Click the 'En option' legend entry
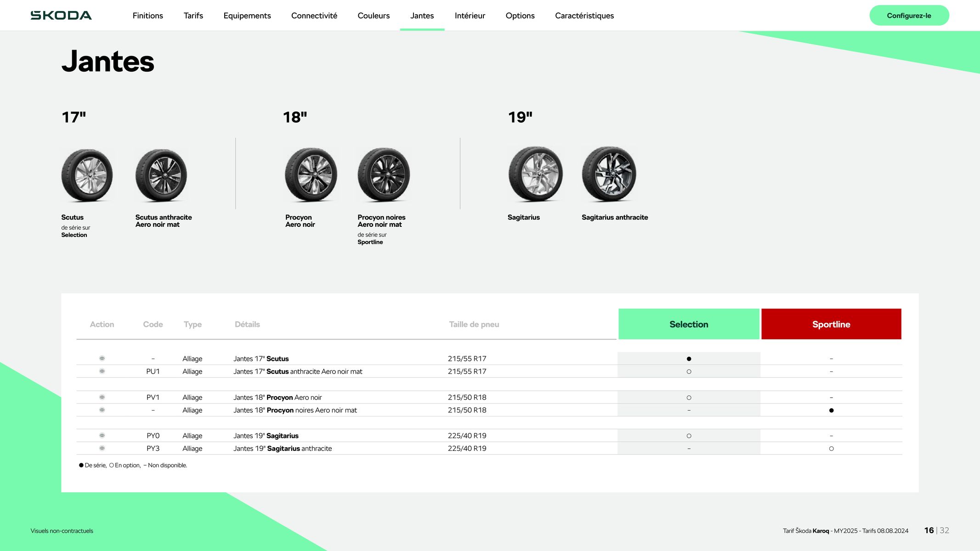 [x=125, y=465]
